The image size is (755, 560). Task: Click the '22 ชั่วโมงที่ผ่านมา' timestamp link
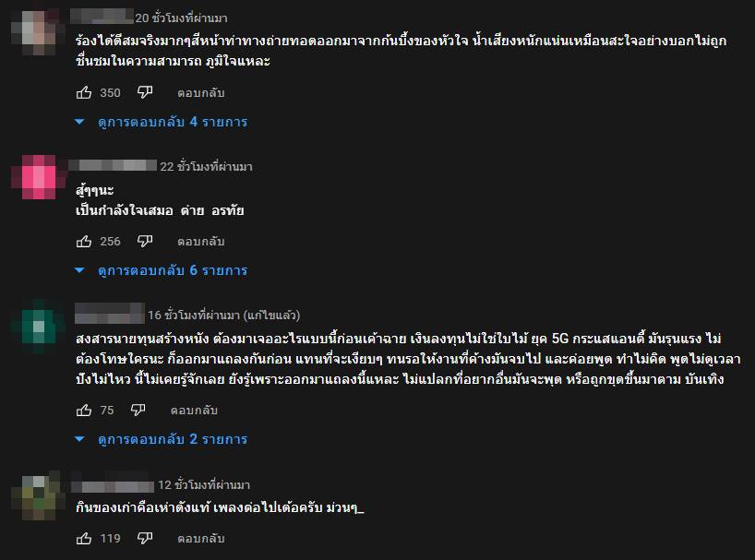click(206, 167)
